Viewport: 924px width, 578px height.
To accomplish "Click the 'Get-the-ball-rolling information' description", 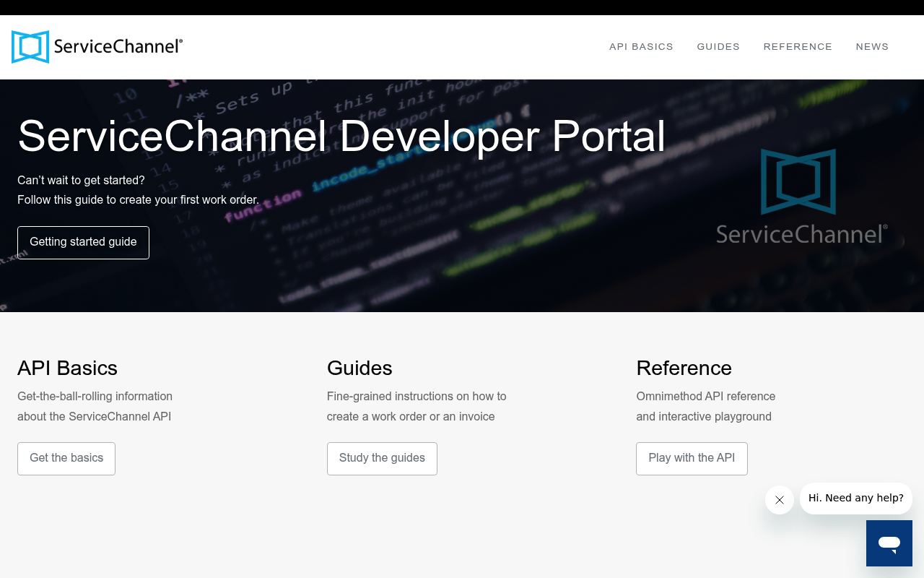I will coord(95,397).
